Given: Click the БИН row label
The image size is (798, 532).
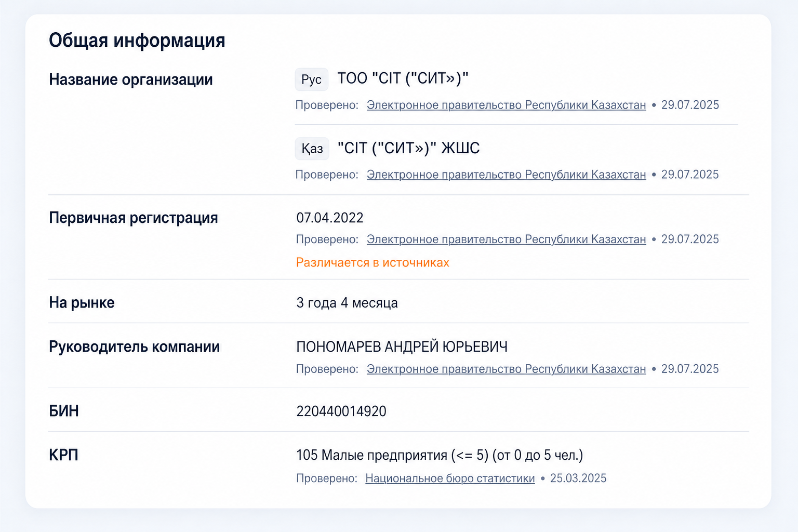Looking at the screenshot, I should [x=64, y=411].
